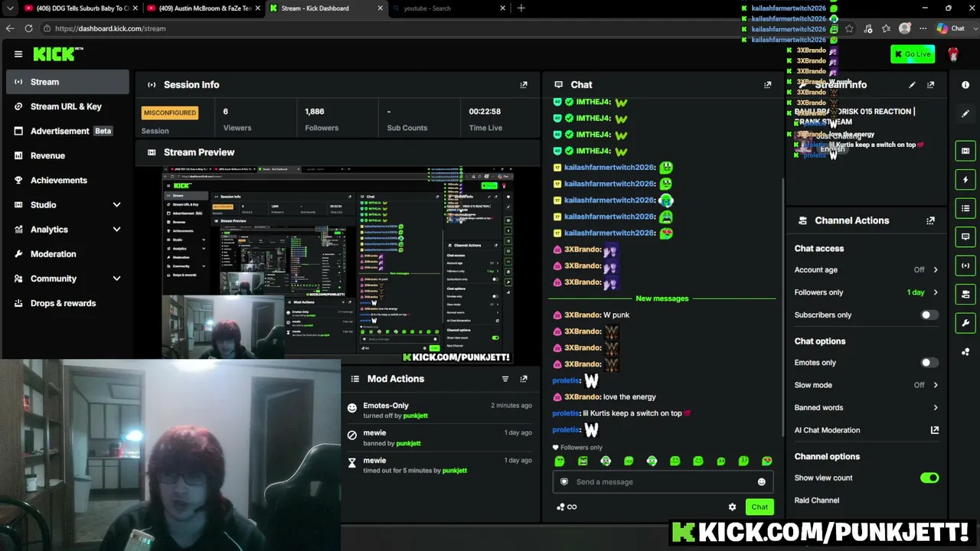The width and height of the screenshot is (980, 551).
Task: Open the Revenue page
Action: tap(67, 155)
